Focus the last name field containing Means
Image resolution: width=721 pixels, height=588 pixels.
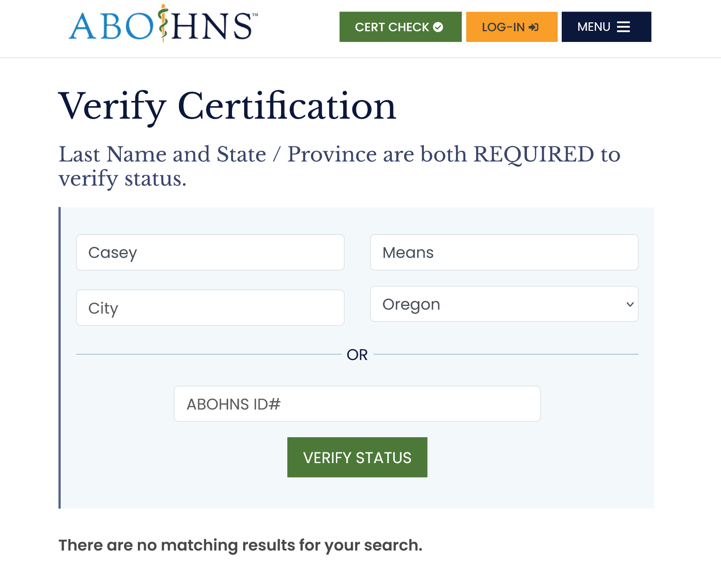pyautogui.click(x=504, y=253)
